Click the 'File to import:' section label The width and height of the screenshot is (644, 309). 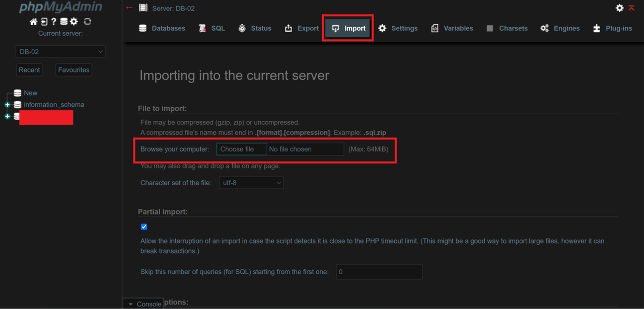pos(162,108)
